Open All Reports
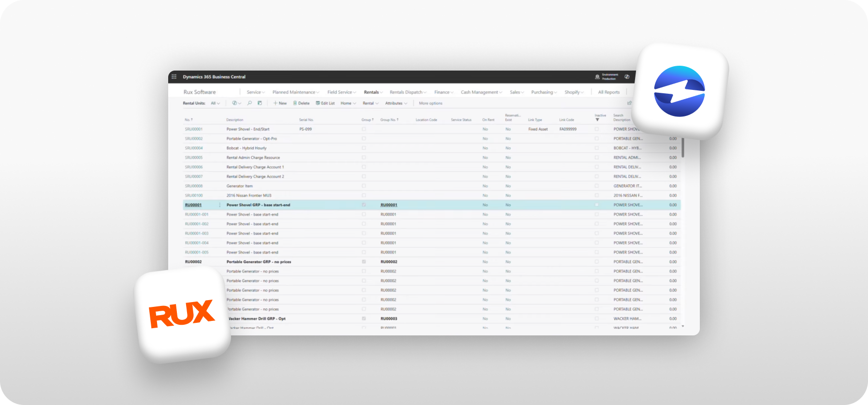 click(x=608, y=92)
